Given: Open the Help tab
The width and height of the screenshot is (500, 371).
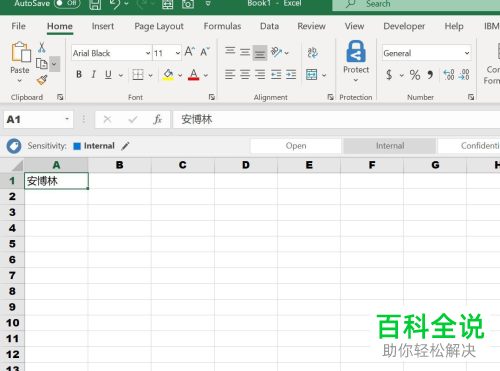Looking at the screenshot, I should 454,26.
